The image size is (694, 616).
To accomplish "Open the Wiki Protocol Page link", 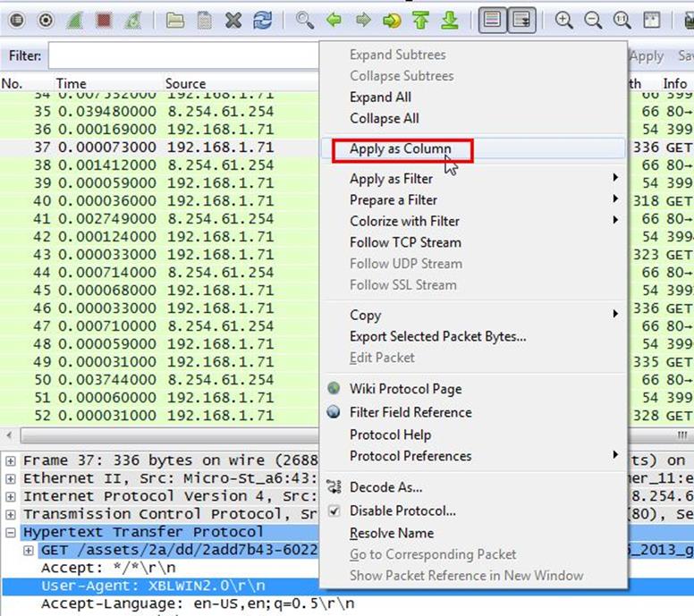I will [405, 389].
